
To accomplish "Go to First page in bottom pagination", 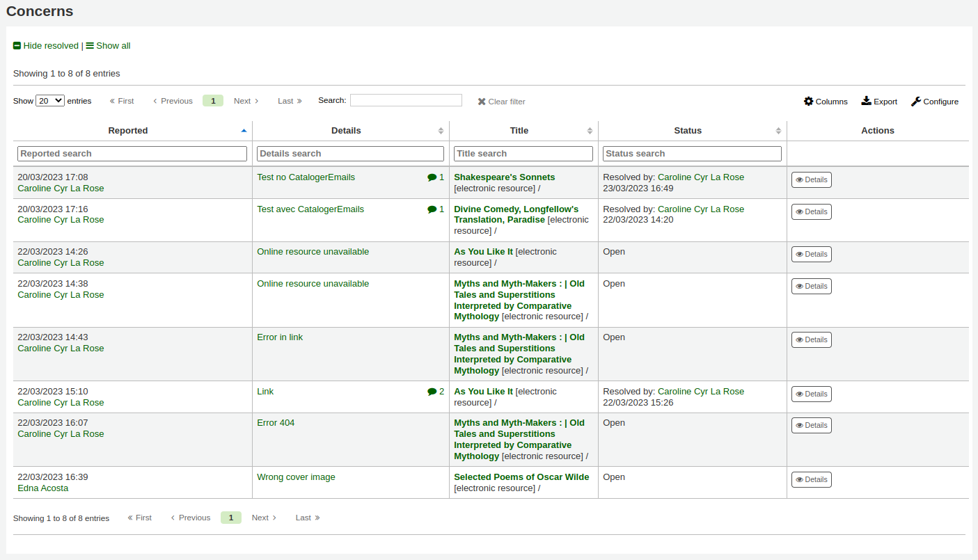I will [x=140, y=518].
